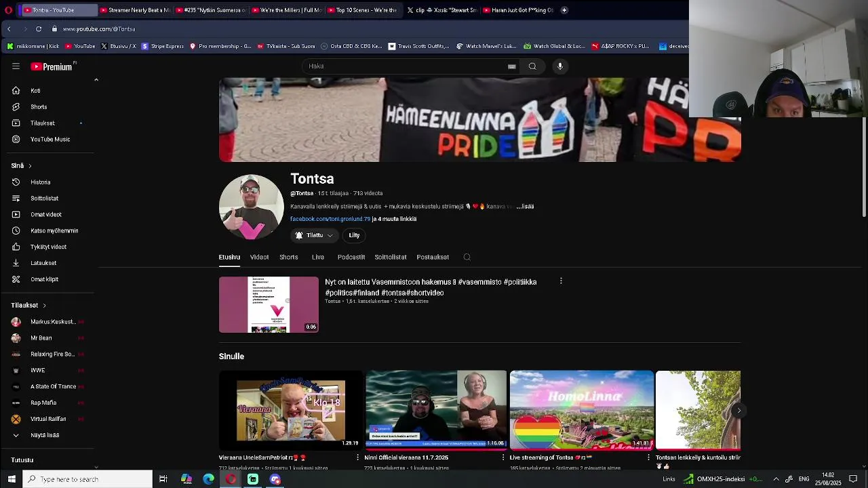This screenshot has width=868, height=488.
Task: Play Vieraana UncleSamPatriot video thumbnail
Action: point(291,410)
